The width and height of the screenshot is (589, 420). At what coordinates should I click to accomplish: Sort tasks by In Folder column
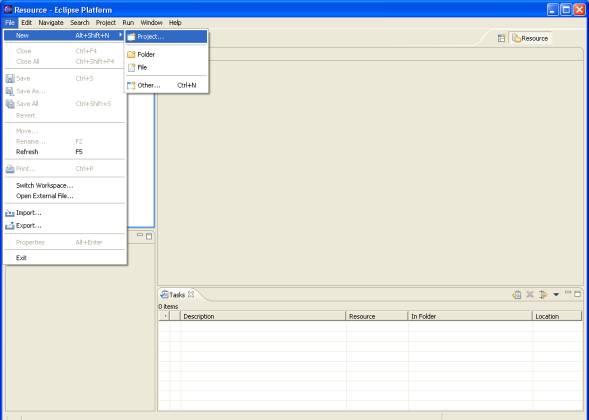470,316
